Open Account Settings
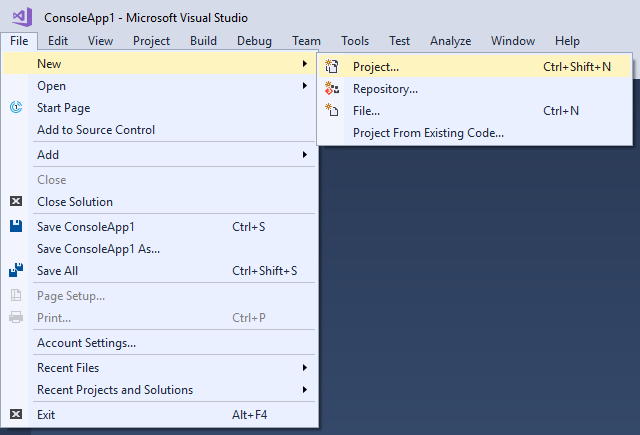The image size is (640, 435). [86, 343]
